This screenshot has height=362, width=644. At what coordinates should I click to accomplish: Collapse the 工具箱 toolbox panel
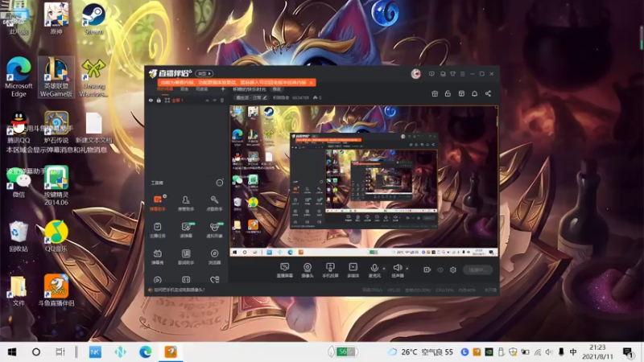(x=219, y=183)
